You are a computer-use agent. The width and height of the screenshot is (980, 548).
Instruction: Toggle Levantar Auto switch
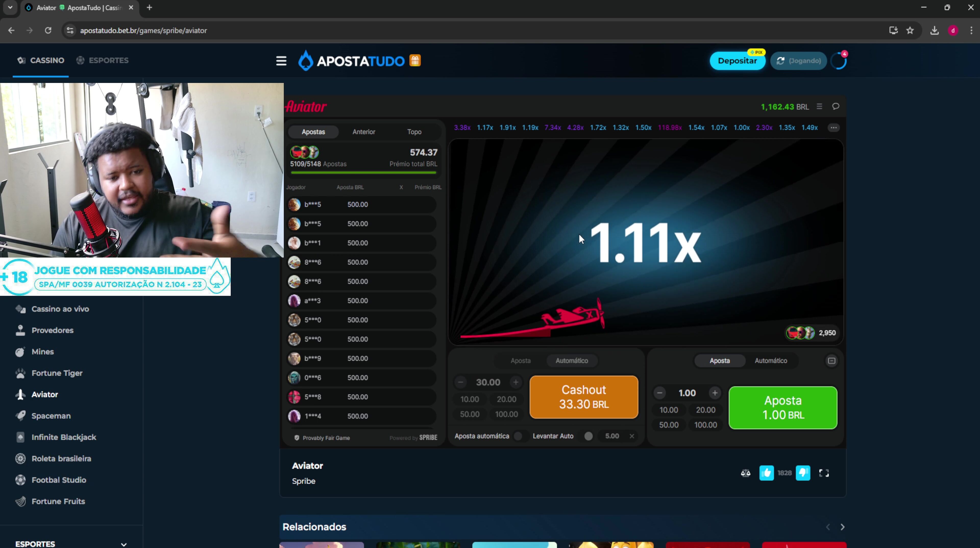tap(585, 436)
